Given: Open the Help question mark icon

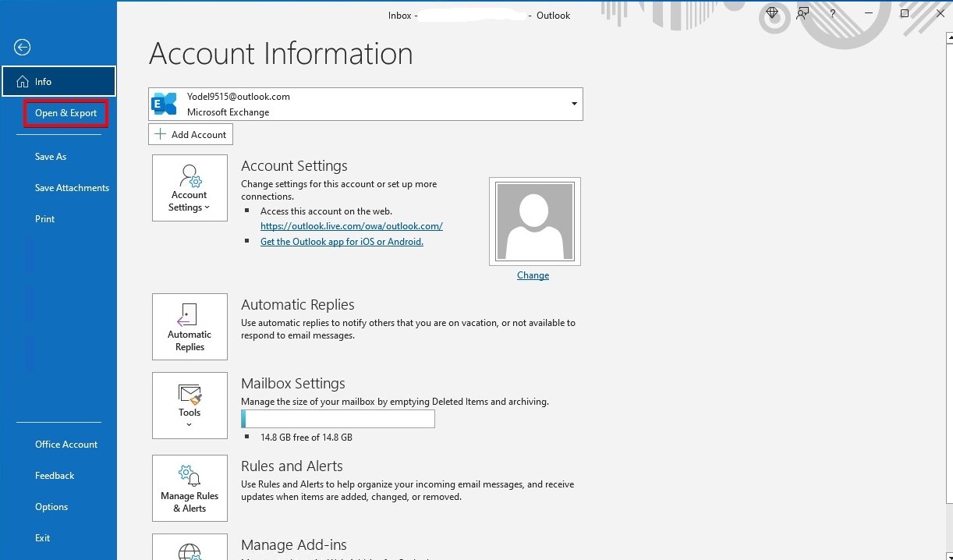Looking at the screenshot, I should (833, 14).
